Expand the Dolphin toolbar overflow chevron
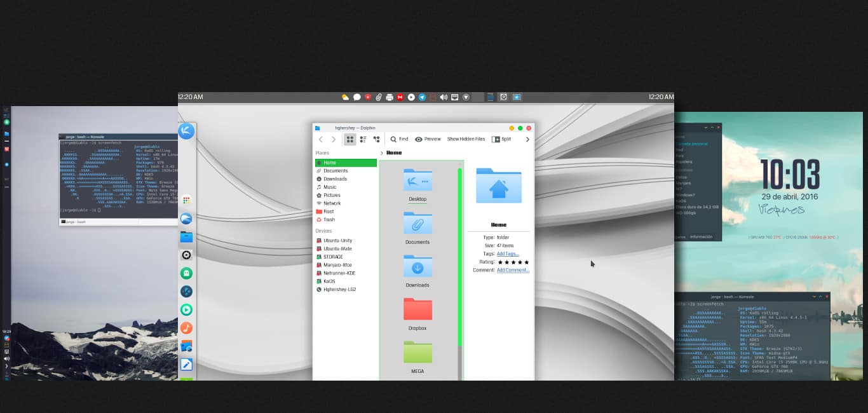The width and height of the screenshot is (868, 413). click(527, 139)
